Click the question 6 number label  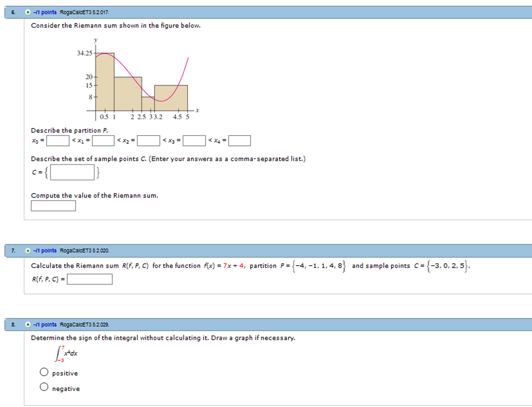(x=13, y=12)
